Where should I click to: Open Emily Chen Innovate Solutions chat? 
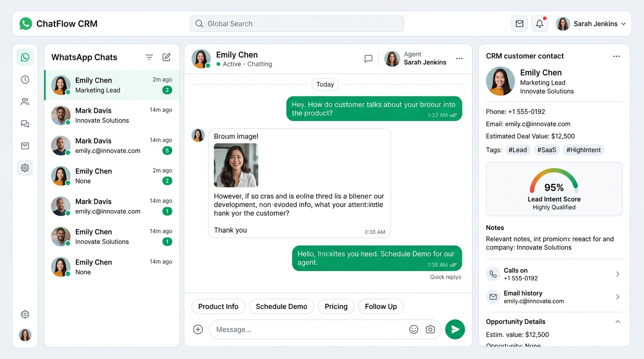[112, 237]
